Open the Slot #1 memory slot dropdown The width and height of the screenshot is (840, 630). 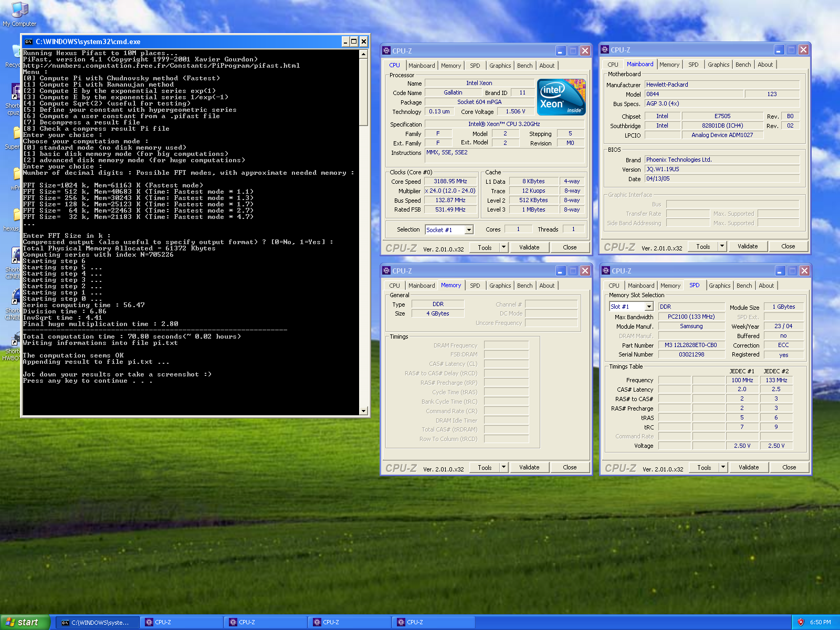click(x=649, y=307)
